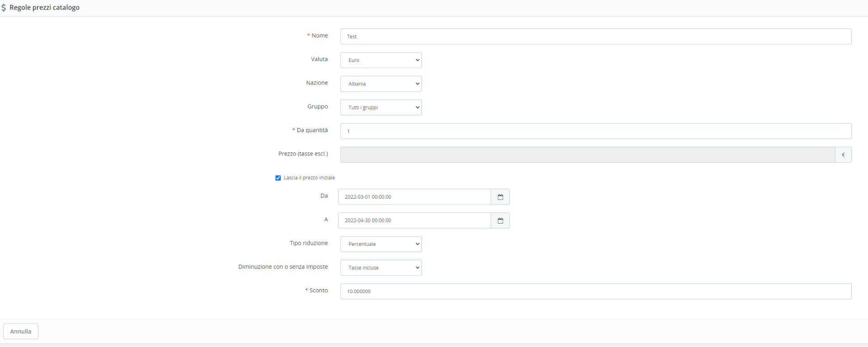868x347 pixels.
Task: Expand the Nazione country dropdown
Action: pos(381,84)
